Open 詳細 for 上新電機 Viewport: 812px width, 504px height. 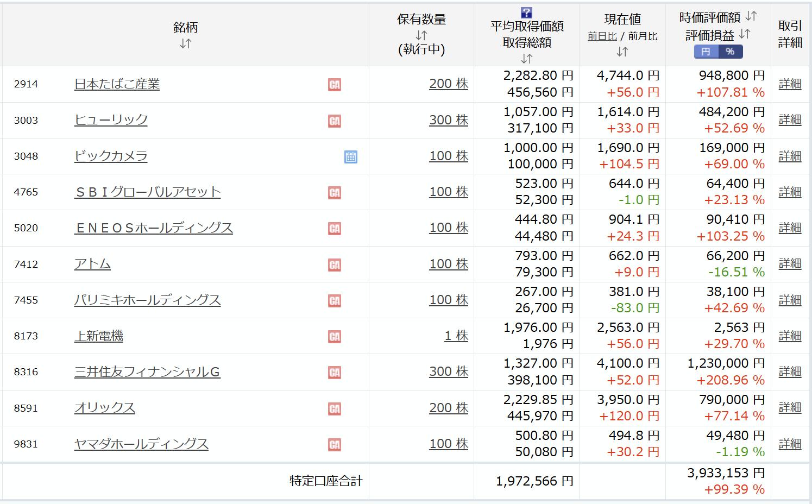[x=790, y=336]
